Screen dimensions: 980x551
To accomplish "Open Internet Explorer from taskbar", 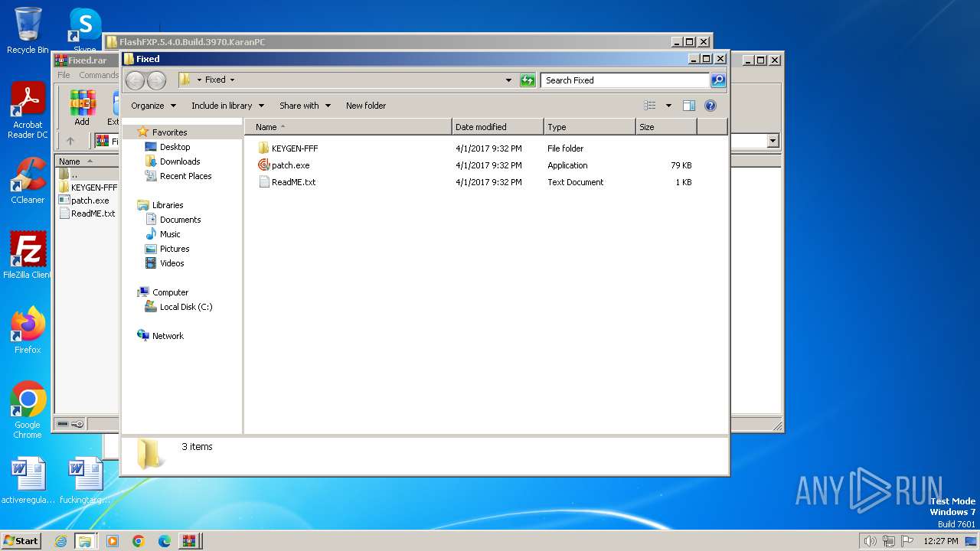I will (x=60, y=541).
